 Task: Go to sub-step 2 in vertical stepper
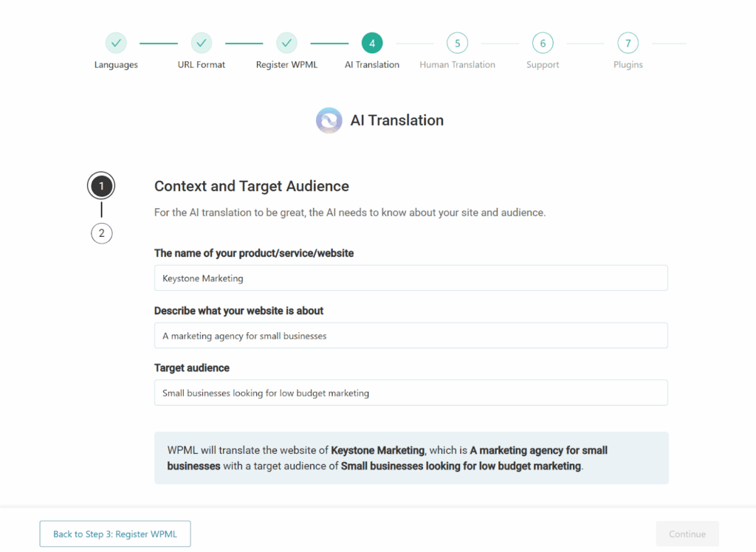click(102, 234)
